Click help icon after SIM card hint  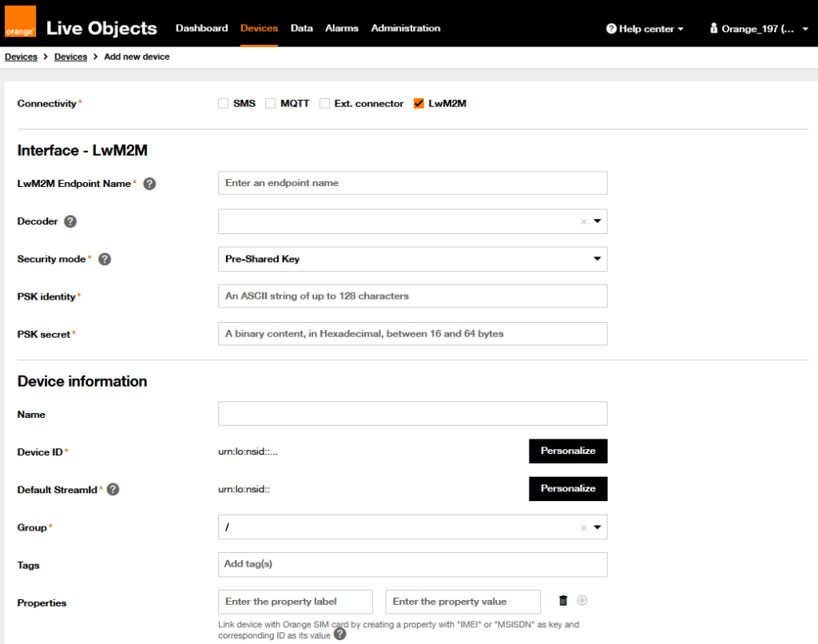340,634
